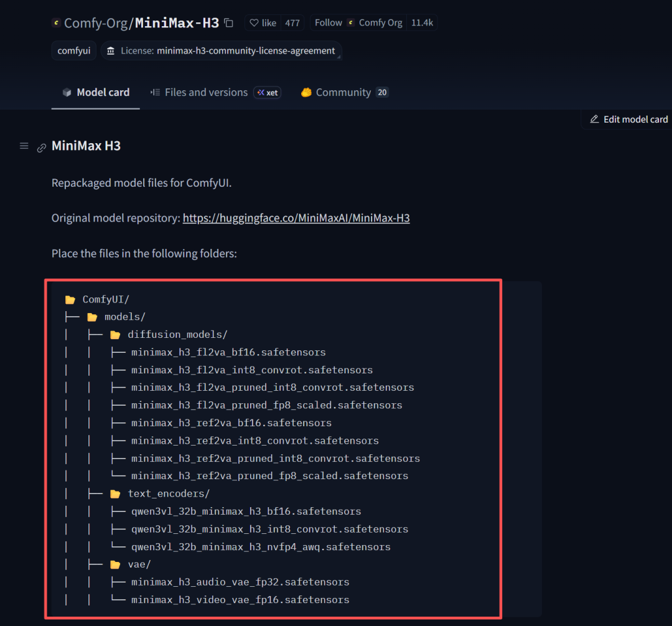Copy the model name with copy icon
672x626 pixels.
click(x=229, y=22)
